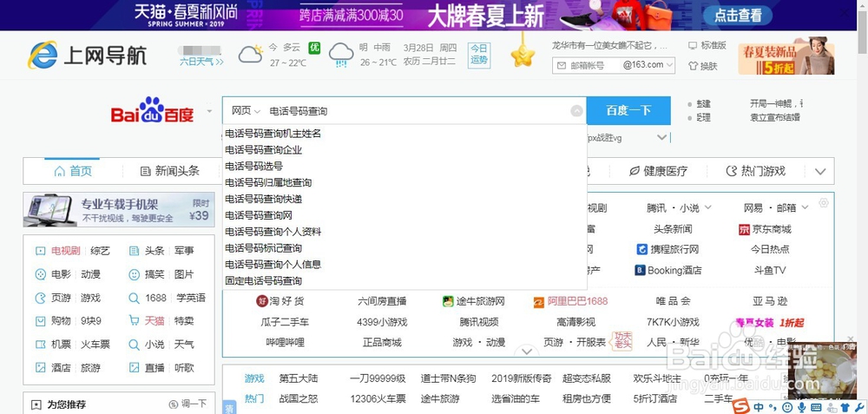The width and height of the screenshot is (868, 414).
Task: Open the 7K7K小游戏 link
Action: tap(674, 322)
